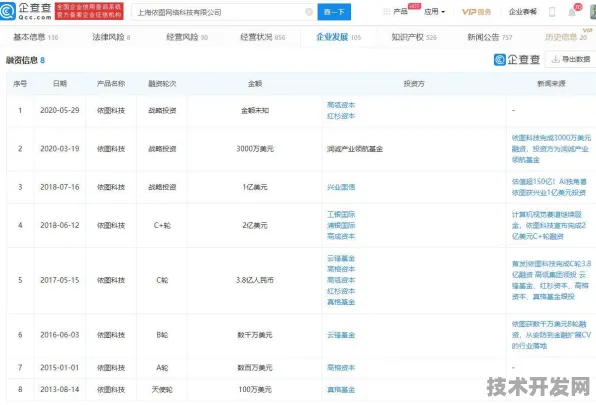This screenshot has width=596, height=405.
Task: Select the date 2013-08-14 cell
Action: [60, 389]
